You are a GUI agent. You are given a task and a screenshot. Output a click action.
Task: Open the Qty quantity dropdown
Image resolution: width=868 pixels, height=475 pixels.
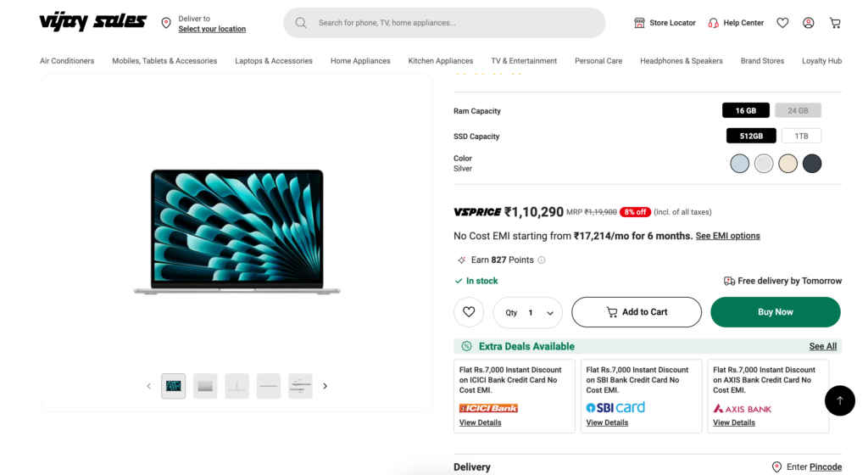(528, 312)
